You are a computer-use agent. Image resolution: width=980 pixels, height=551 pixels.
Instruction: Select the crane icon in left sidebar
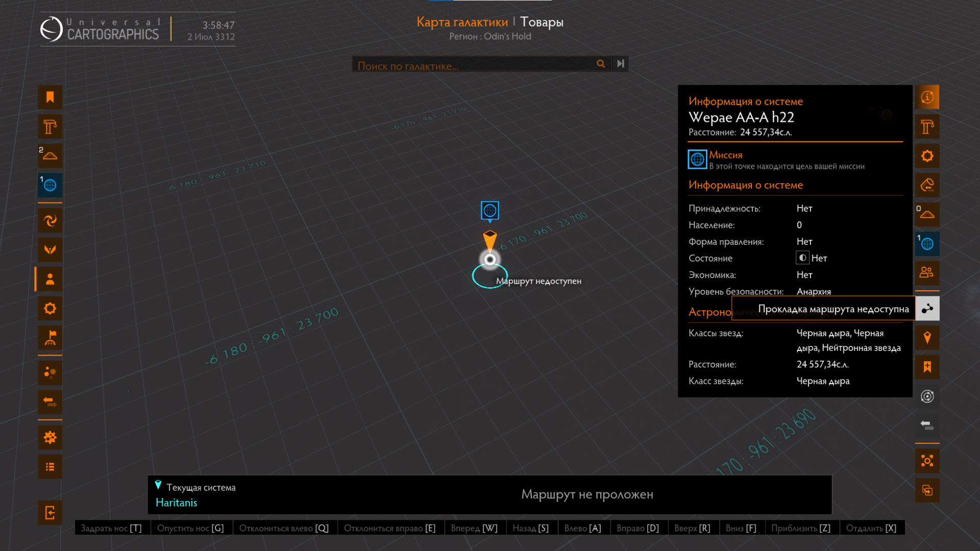pos(50,127)
